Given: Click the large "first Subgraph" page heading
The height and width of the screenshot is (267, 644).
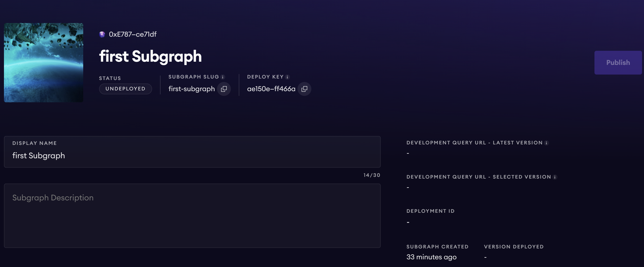Looking at the screenshot, I should [150, 56].
